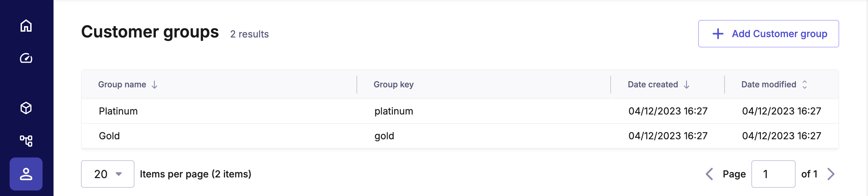This screenshot has width=868, height=196.
Task: Open the Gold customer group row
Action: pos(109,136)
